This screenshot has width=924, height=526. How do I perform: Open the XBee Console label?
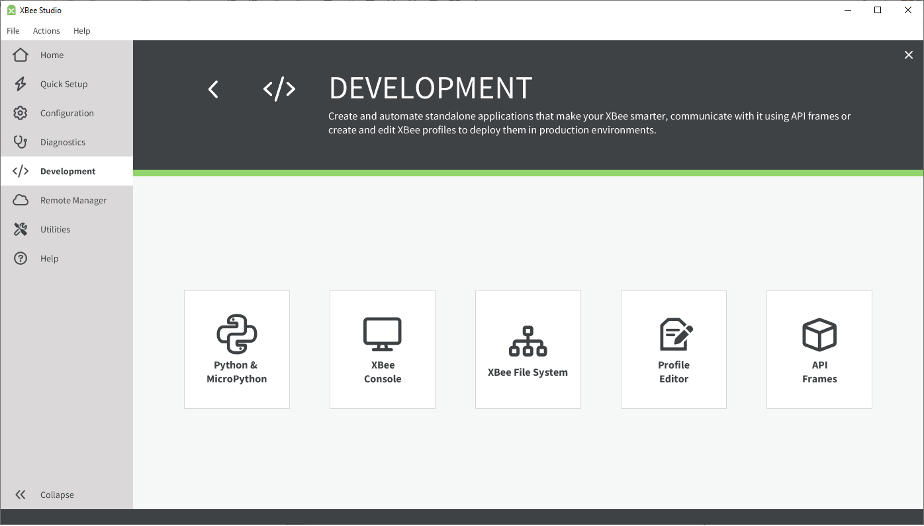pos(382,372)
